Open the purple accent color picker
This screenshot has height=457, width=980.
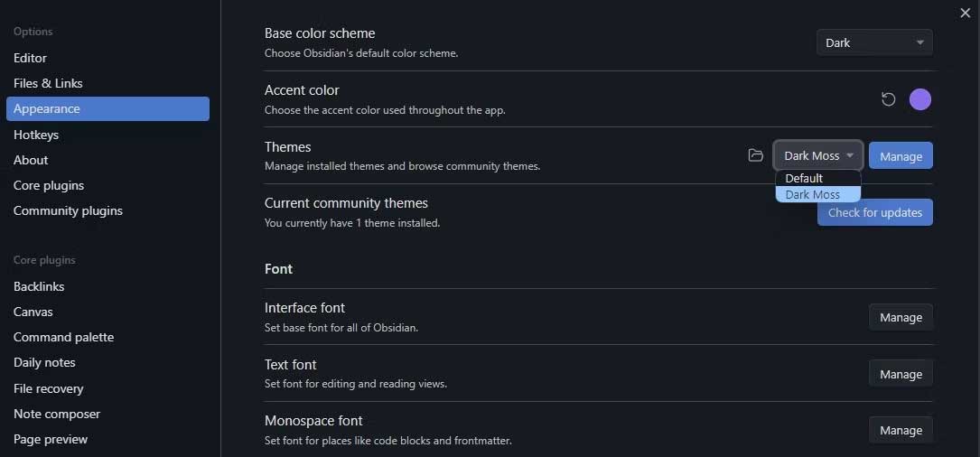coord(919,99)
